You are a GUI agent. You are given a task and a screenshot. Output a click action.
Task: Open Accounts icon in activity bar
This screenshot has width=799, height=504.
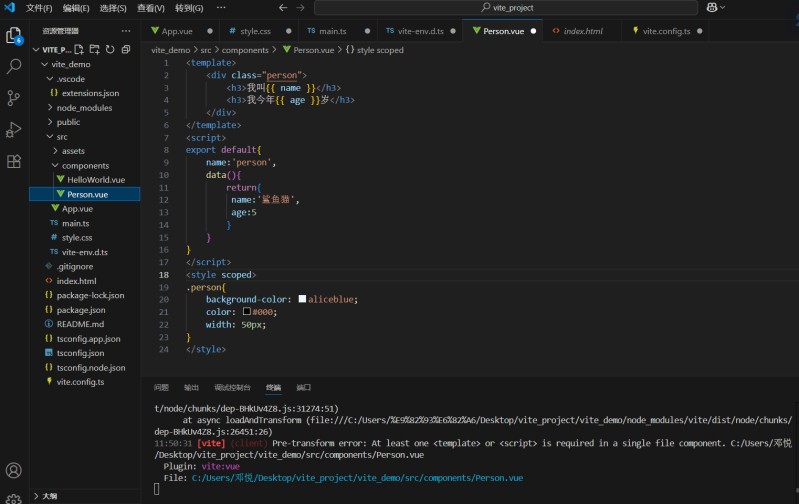pos(14,470)
